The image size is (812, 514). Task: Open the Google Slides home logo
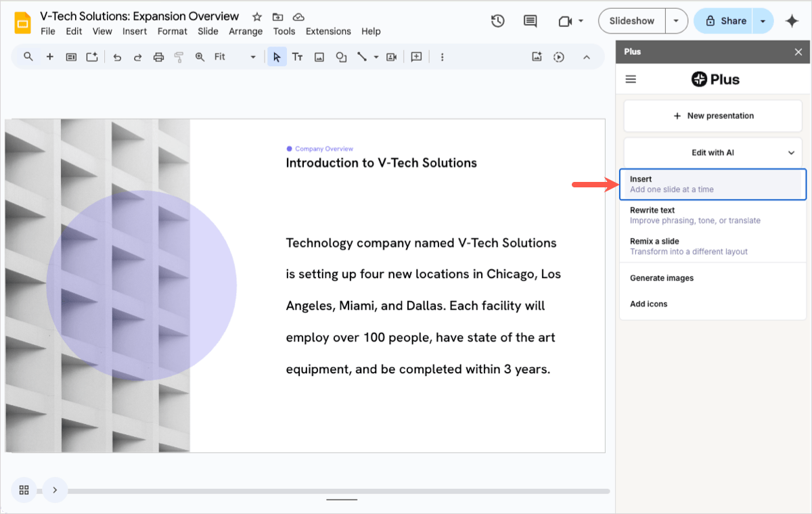tap(22, 23)
